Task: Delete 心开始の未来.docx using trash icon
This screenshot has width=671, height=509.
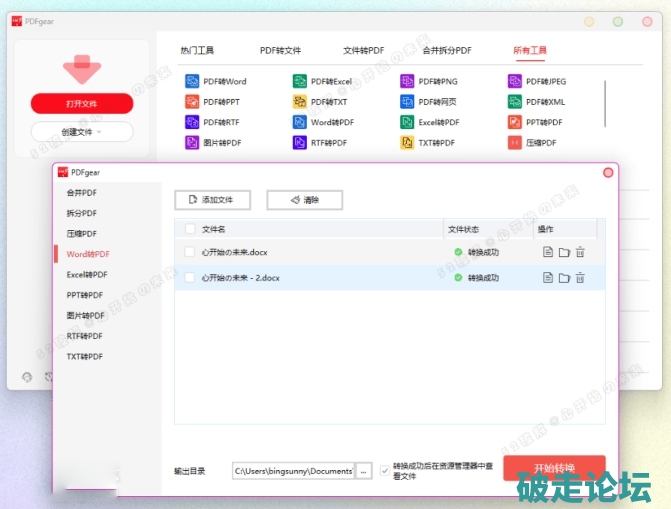Action: click(580, 252)
